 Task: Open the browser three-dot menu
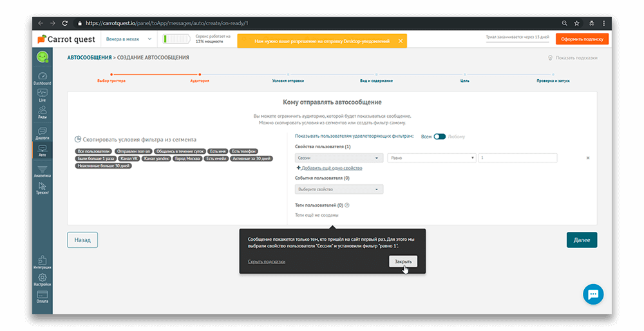coord(604,23)
